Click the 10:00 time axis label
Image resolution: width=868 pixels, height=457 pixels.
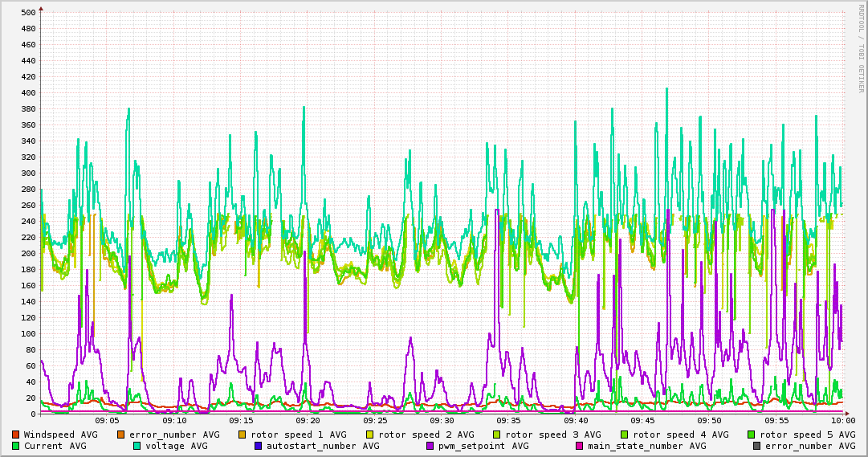[842, 420]
